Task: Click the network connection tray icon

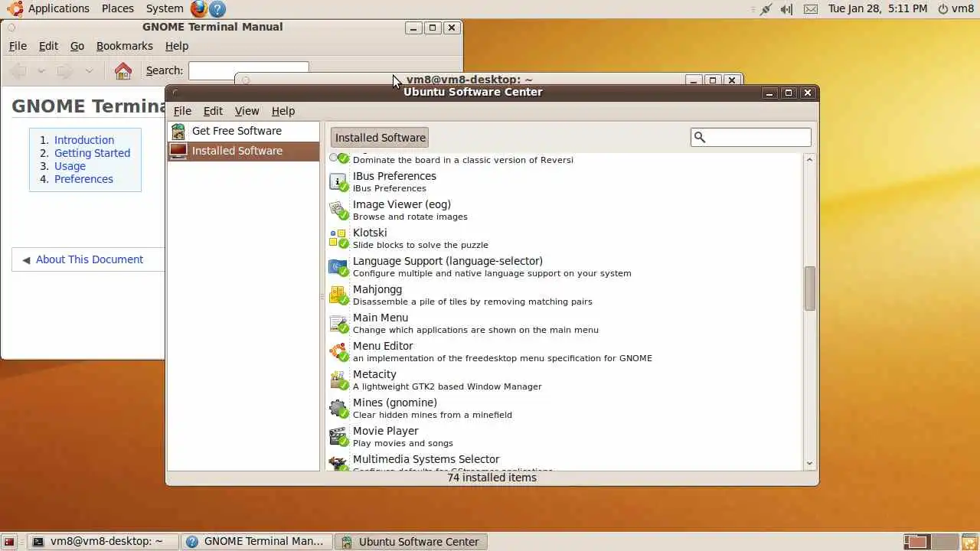Action: point(765,9)
